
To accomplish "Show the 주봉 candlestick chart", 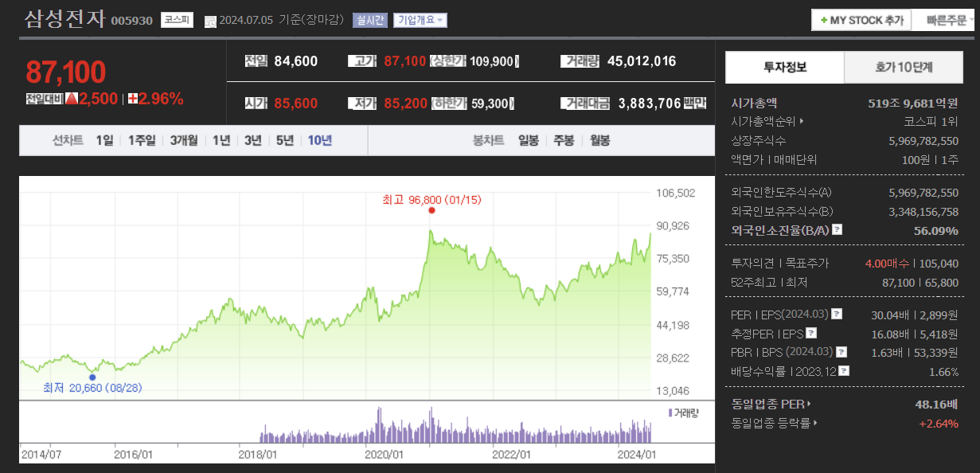I will pyautogui.click(x=564, y=140).
